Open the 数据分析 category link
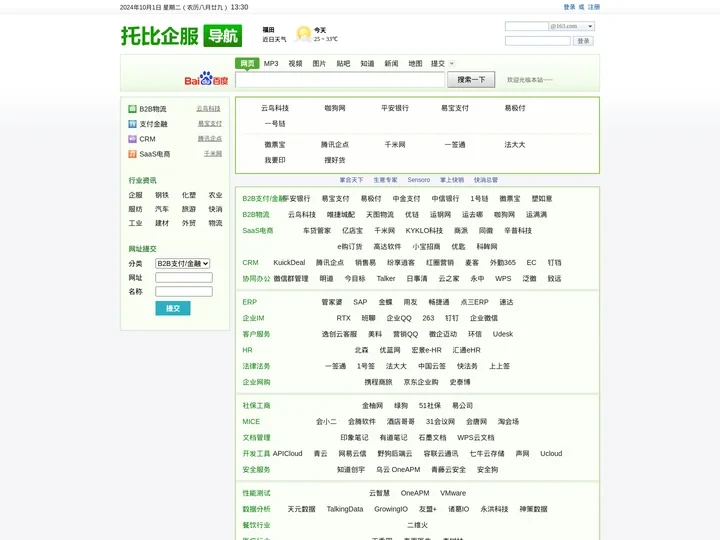The height and width of the screenshot is (540, 720). [256, 509]
